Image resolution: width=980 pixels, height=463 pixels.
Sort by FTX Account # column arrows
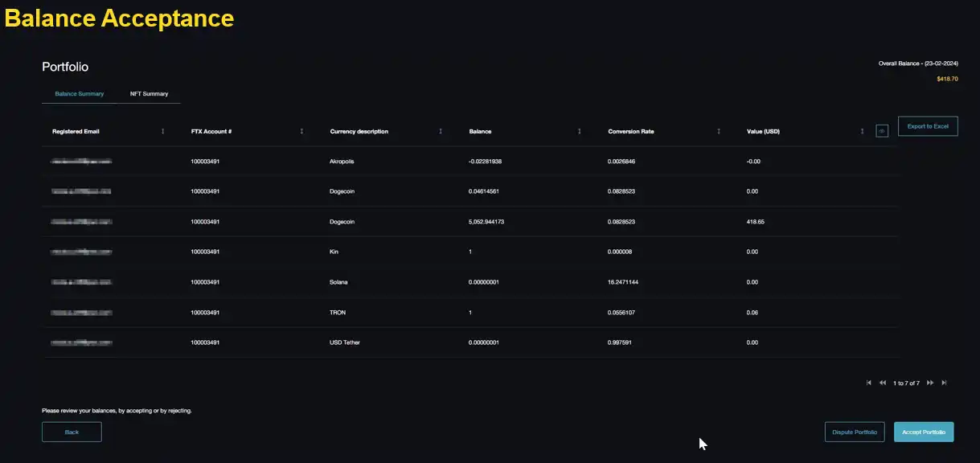pyautogui.click(x=301, y=131)
